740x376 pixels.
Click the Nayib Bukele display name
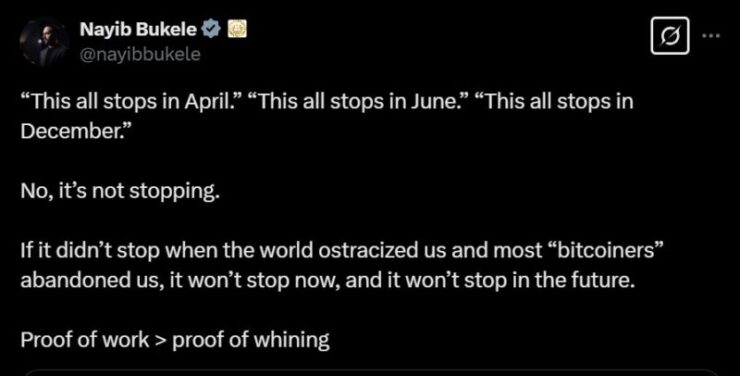point(138,30)
